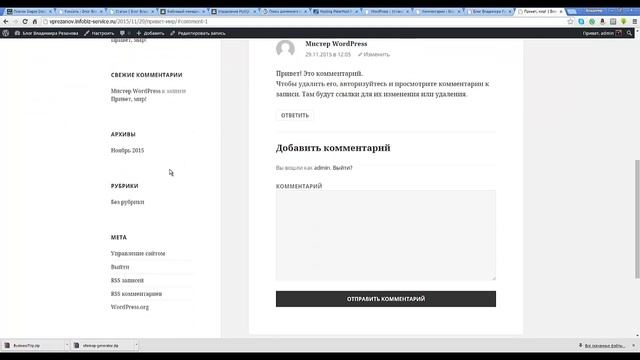640x360 pixels.
Task: Click the green Android-style extension icon
Action: tap(624, 22)
